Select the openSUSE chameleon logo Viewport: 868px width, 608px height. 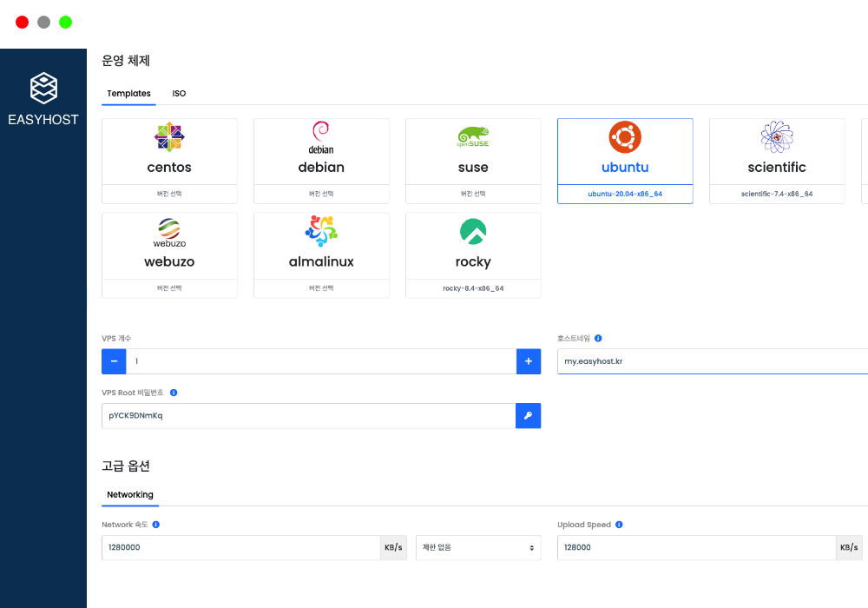473,137
